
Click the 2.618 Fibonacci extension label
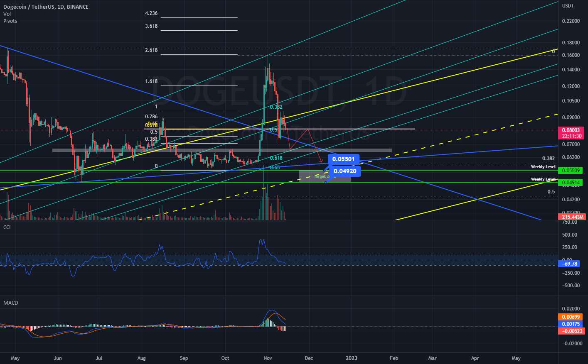point(151,50)
